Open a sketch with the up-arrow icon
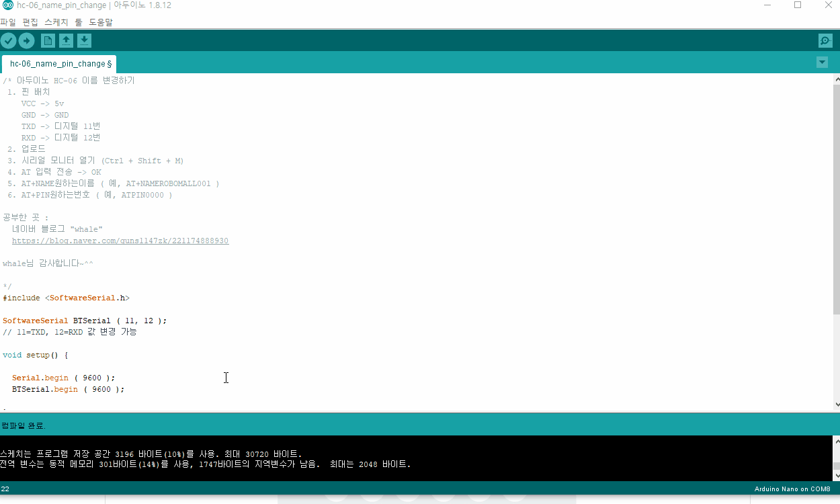 tap(66, 41)
